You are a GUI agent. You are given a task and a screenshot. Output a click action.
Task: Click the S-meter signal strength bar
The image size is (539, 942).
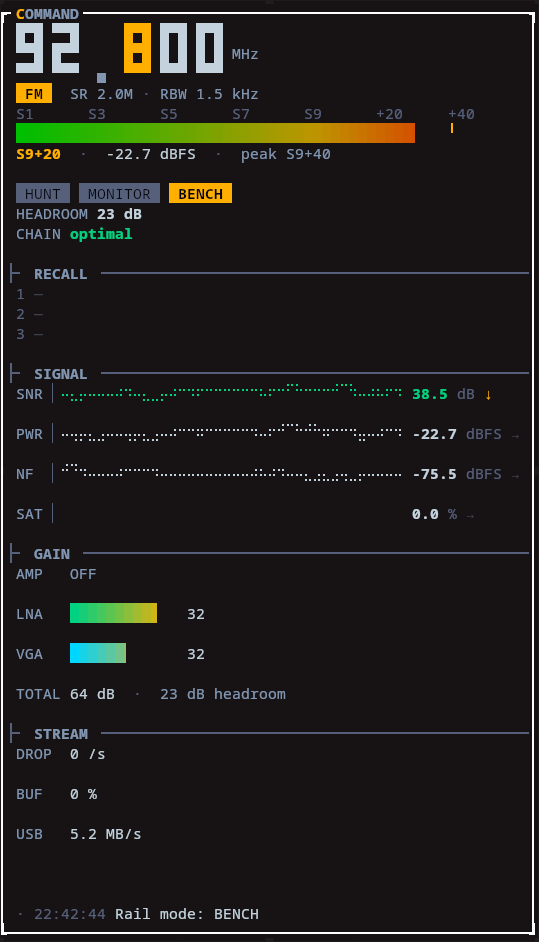pyautogui.click(x=215, y=133)
